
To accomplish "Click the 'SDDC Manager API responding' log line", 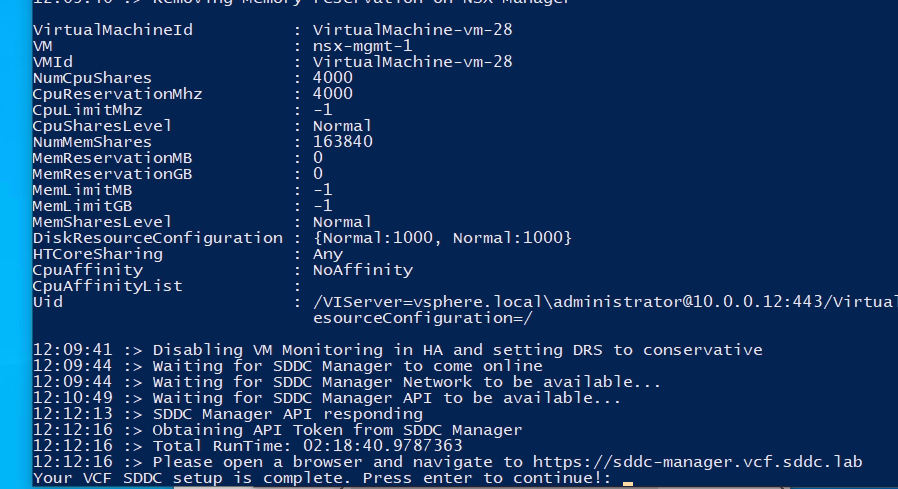I will point(227,413).
